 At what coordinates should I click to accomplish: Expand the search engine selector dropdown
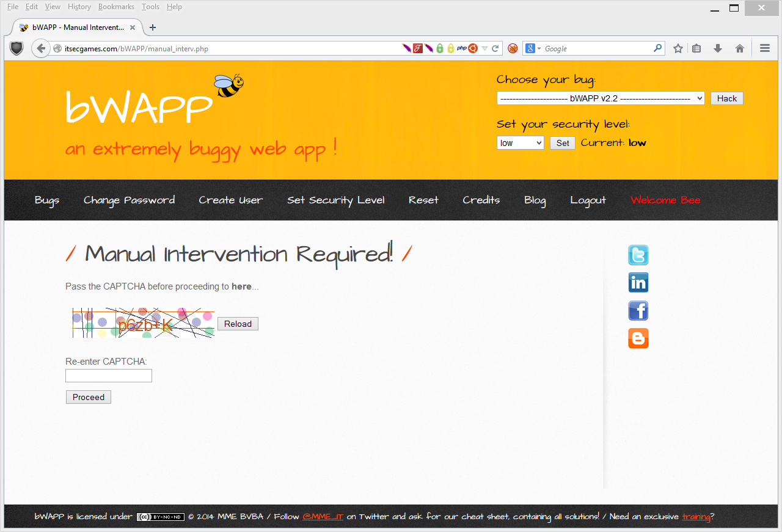point(533,49)
